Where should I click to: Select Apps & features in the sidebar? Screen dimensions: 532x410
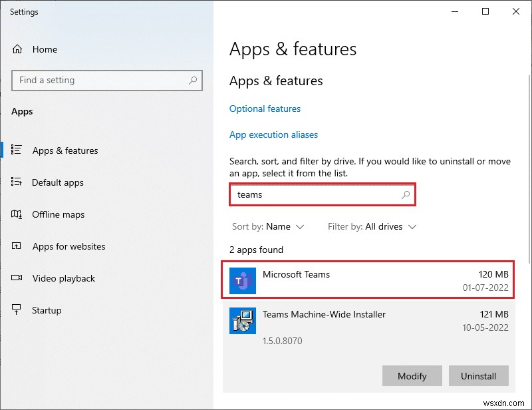tap(65, 150)
